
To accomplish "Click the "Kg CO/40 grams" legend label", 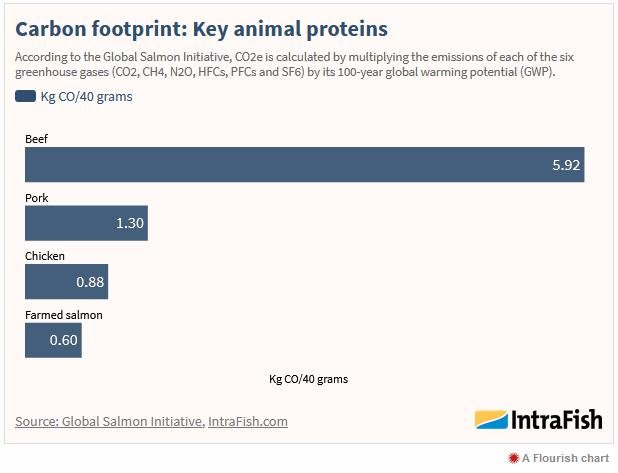I will tap(86, 97).
